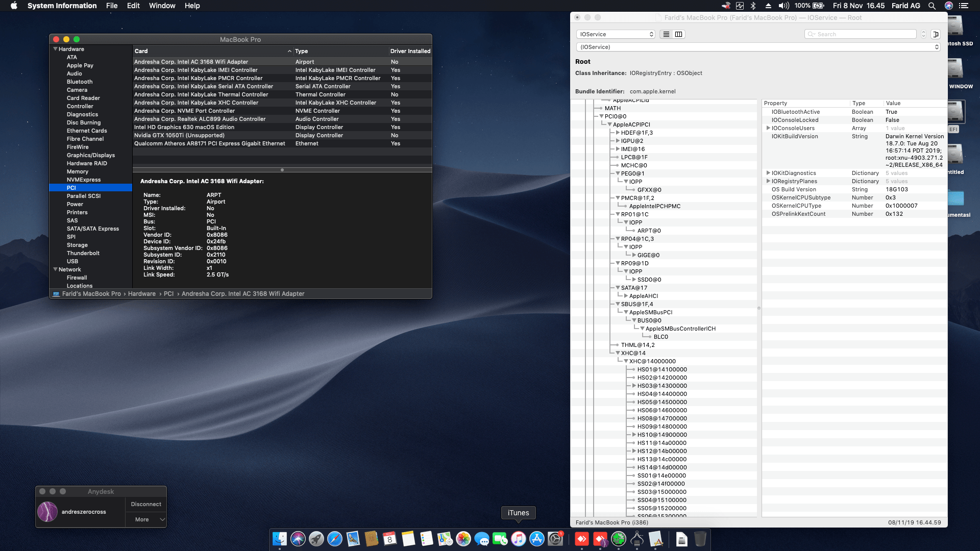Collapse the XHC@14000000 tree node
This screenshot has height=551, width=980.
point(627,361)
